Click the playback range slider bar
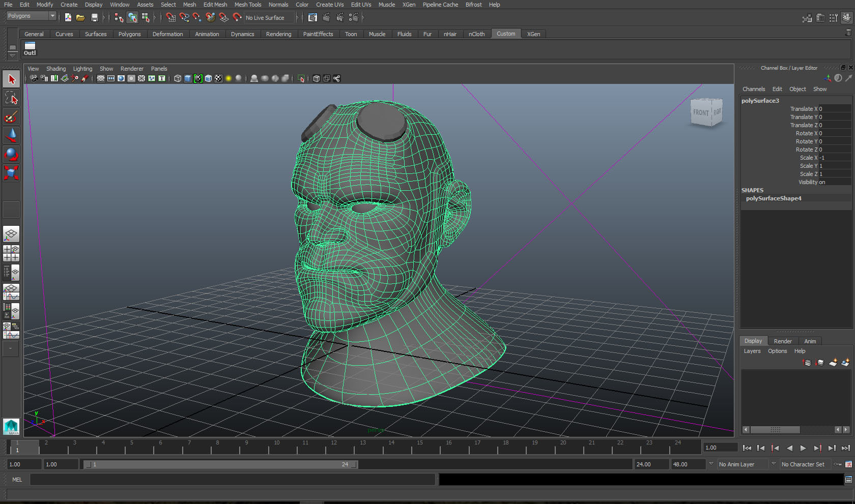 click(x=220, y=464)
